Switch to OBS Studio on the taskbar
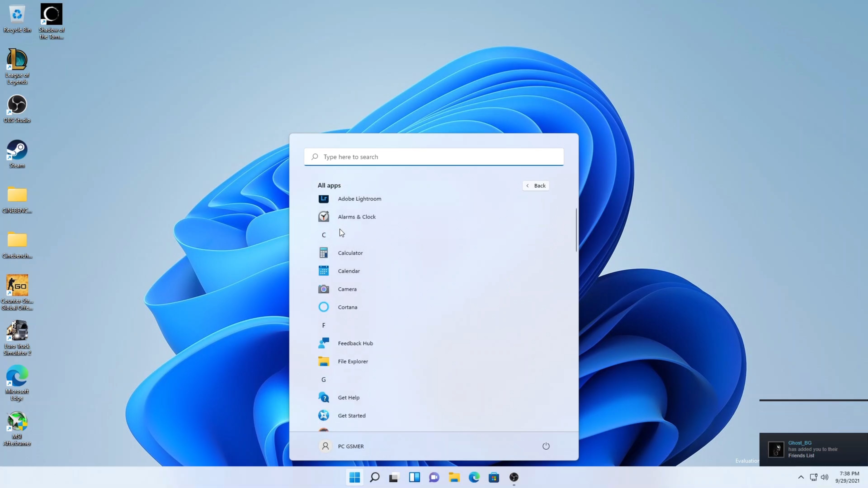The height and width of the screenshot is (488, 868). click(x=514, y=477)
